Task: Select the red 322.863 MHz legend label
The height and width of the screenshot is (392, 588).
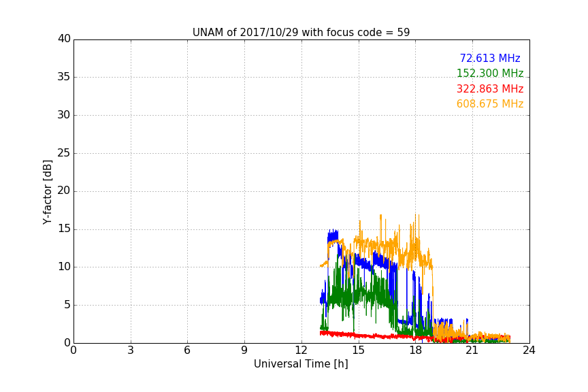Action: click(490, 89)
